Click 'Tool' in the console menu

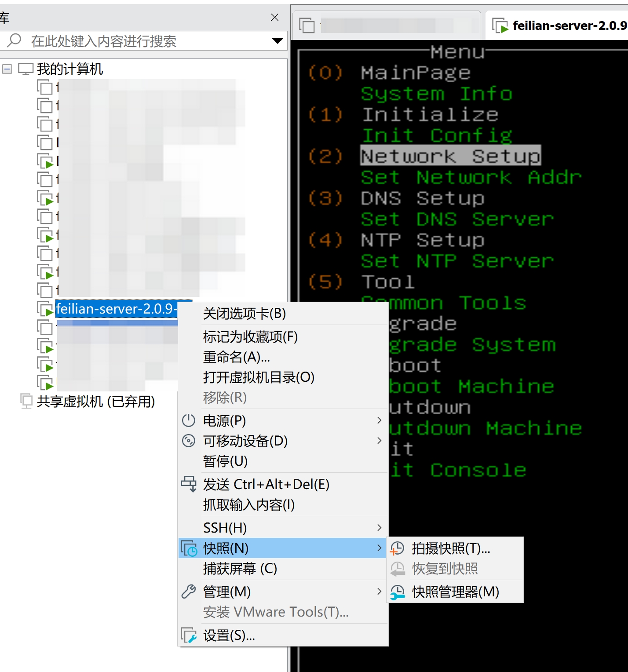(x=388, y=281)
